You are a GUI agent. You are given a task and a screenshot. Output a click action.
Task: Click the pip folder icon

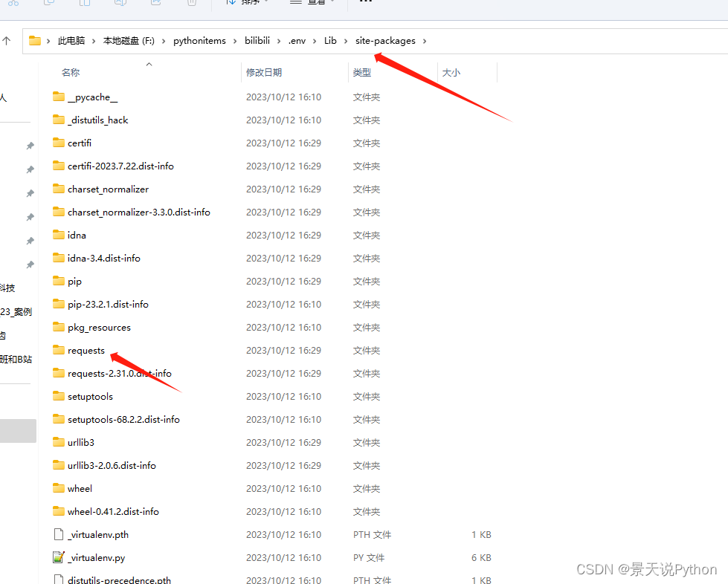pyautogui.click(x=59, y=281)
